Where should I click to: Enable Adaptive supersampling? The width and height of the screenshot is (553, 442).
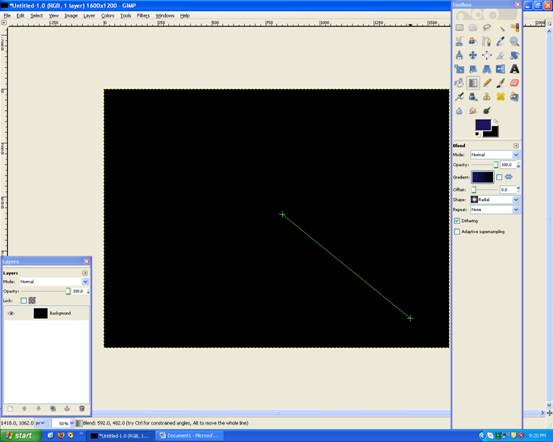457,232
